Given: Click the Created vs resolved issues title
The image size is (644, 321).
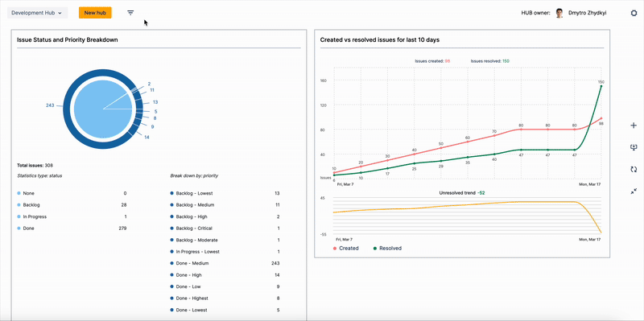Looking at the screenshot, I should coord(379,39).
